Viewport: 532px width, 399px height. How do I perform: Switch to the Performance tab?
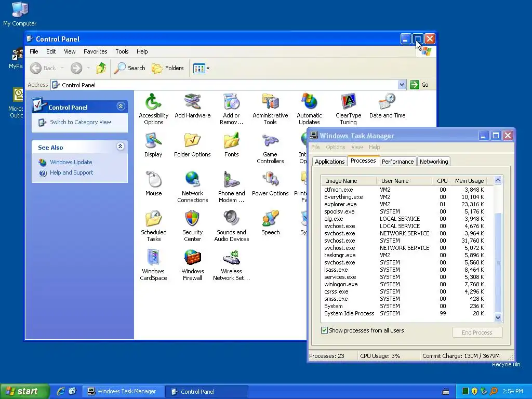pos(397,162)
